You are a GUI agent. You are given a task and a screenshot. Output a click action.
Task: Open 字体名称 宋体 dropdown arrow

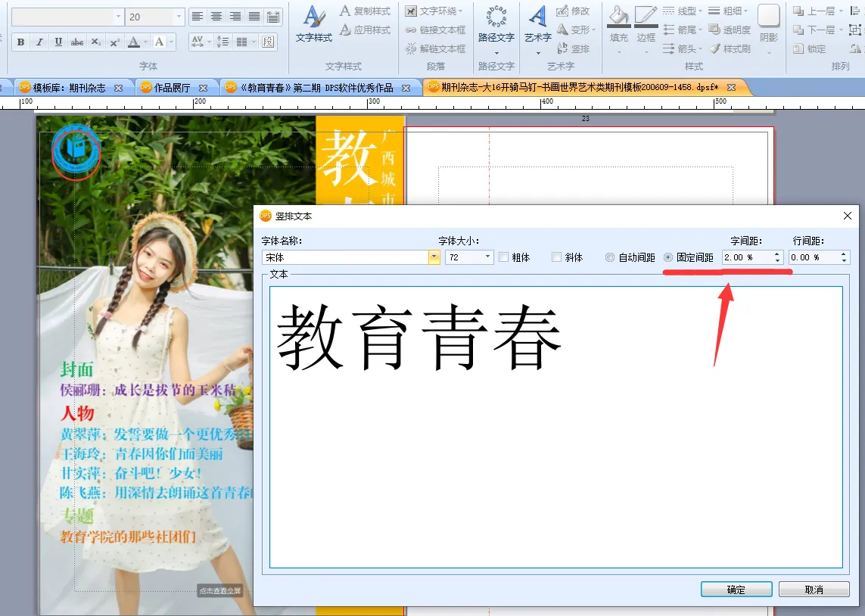pyautogui.click(x=434, y=257)
